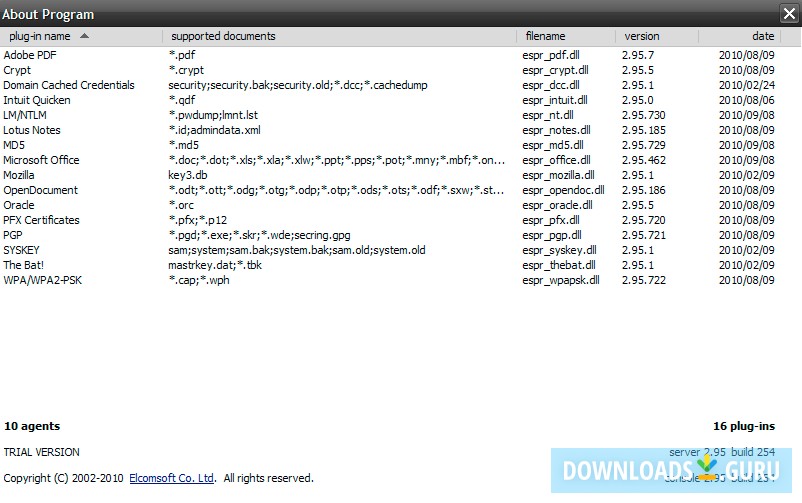Click the espr_wpapsk.dll filename
The height and width of the screenshot is (503, 802).
tap(561, 280)
